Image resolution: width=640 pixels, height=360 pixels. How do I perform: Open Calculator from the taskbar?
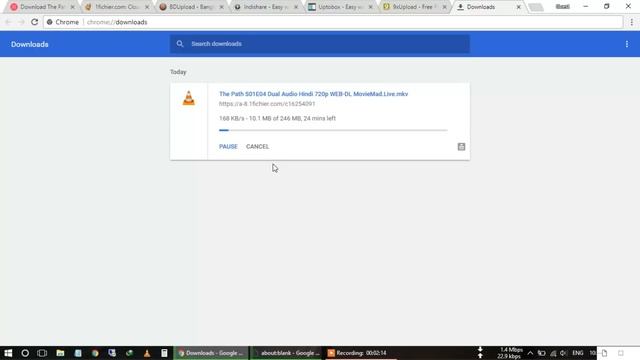(x=164, y=353)
